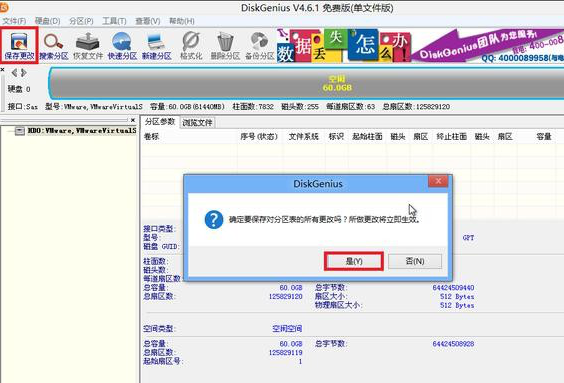Image resolution: width=564 pixels, height=383 pixels.
Task: Decline saving with No (否) button
Action: (x=415, y=261)
